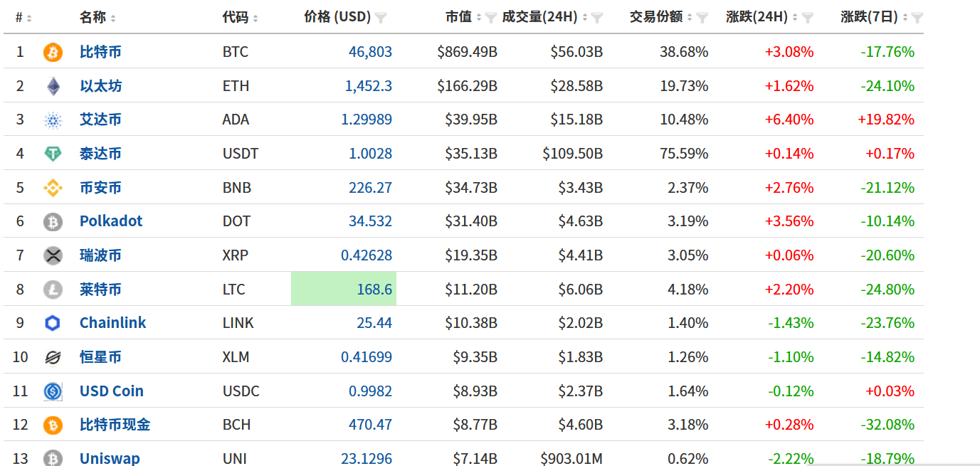The width and height of the screenshot is (980, 466).
Task: Click the USD Coin blue icon
Action: pyautogui.click(x=53, y=391)
